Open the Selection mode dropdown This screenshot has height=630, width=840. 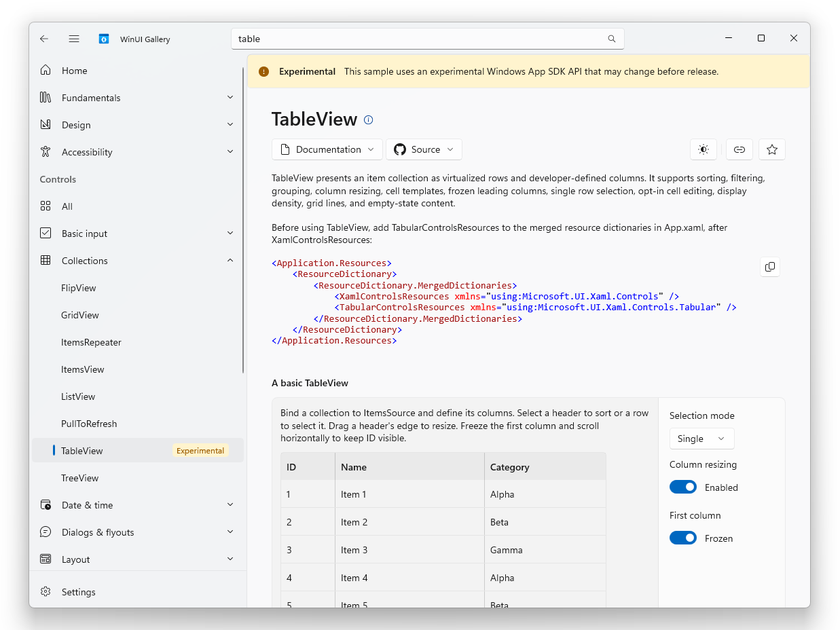click(x=701, y=439)
